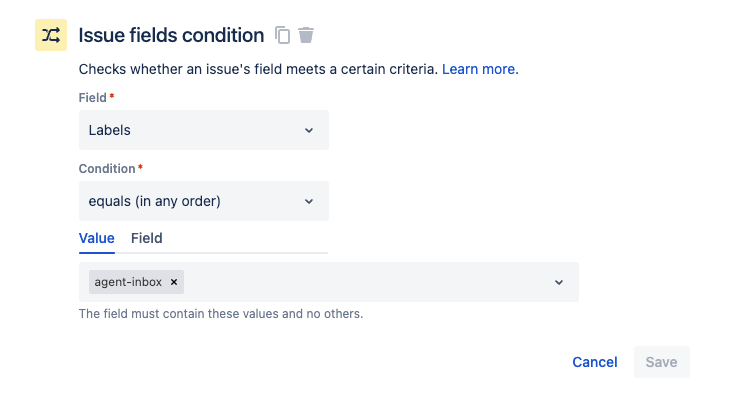Click the helper text below the values box

pos(221,314)
